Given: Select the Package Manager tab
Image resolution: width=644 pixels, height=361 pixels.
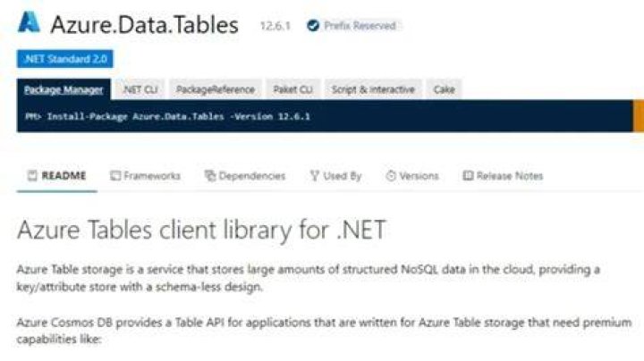Looking at the screenshot, I should pos(64,89).
